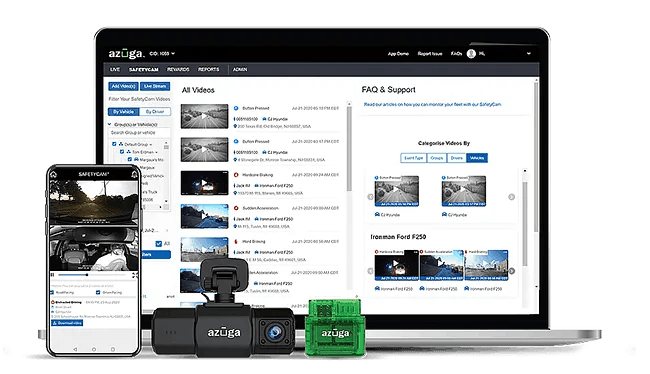
Task: Click next carousel arrow in CJ Hyundai videos row
Action: click(x=512, y=197)
